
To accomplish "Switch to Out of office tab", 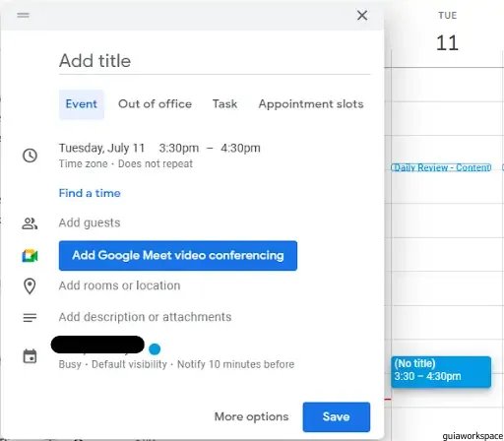I will (155, 104).
